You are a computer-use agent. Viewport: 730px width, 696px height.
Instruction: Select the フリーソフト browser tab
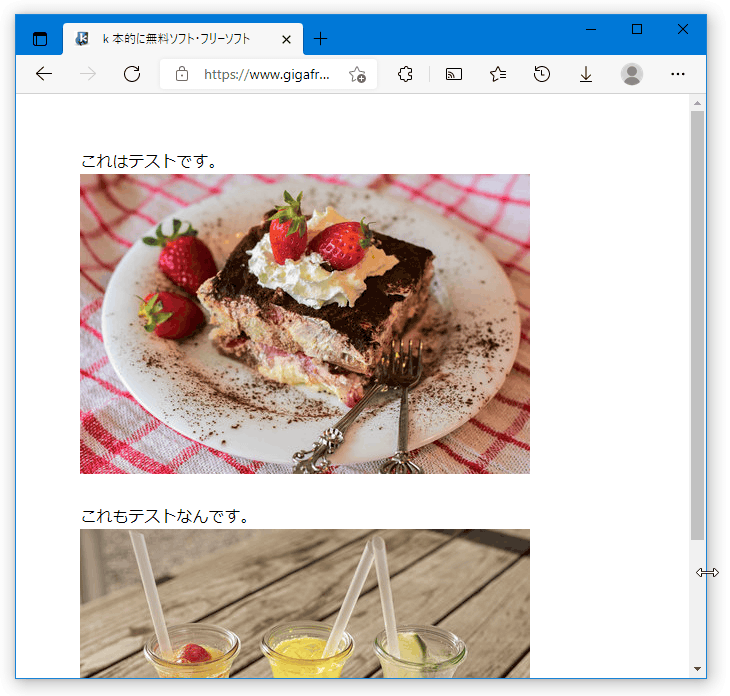182,39
